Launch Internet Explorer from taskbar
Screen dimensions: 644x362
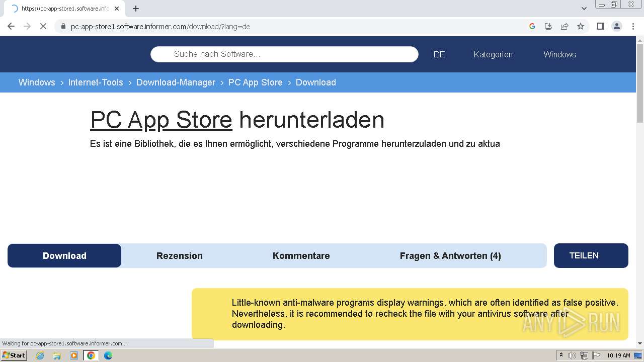click(40, 355)
